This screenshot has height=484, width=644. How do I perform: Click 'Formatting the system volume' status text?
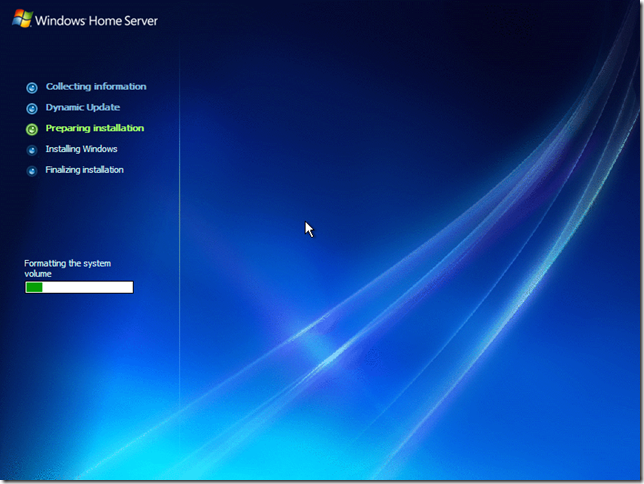pos(68,268)
